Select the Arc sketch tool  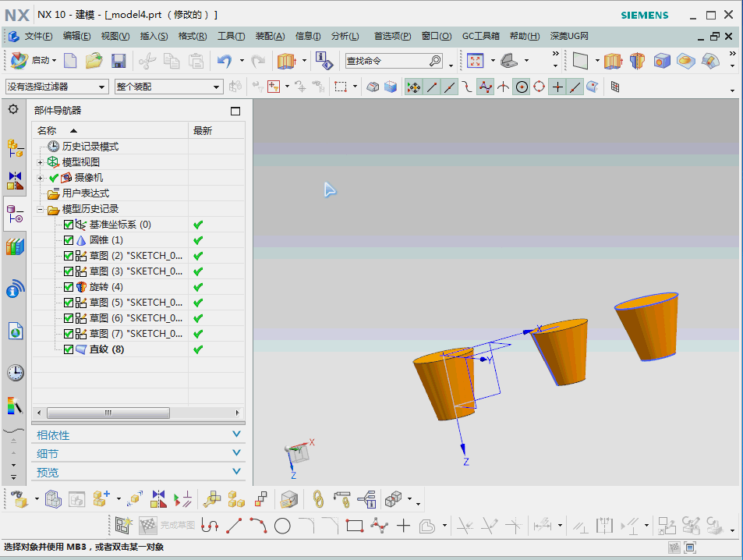pyautogui.click(x=258, y=526)
